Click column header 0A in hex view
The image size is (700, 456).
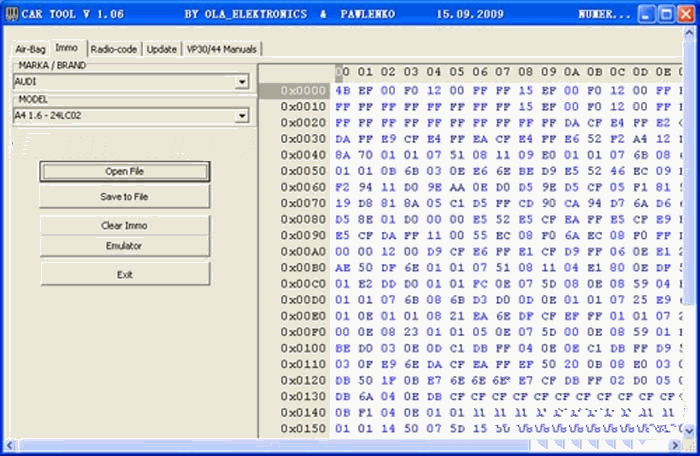571,72
